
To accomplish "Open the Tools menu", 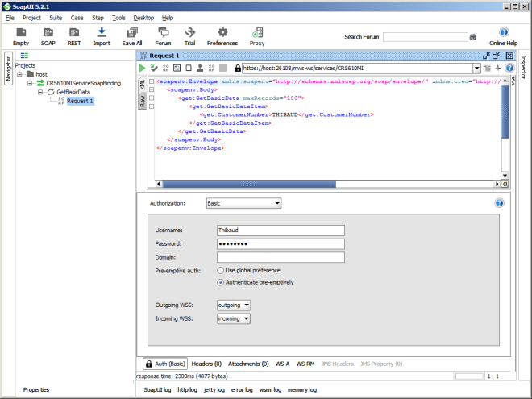I will pos(118,17).
